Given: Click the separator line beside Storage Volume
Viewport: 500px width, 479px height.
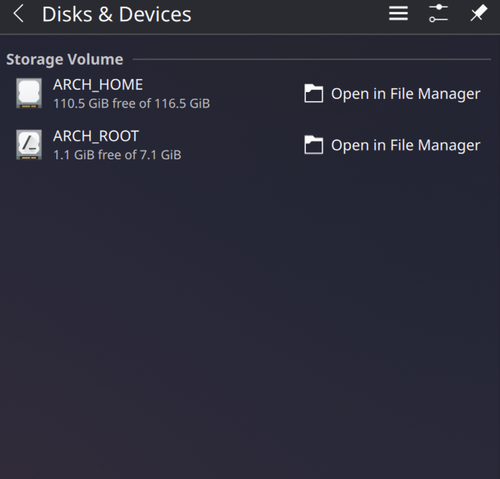Looking at the screenshot, I should click(312, 59).
